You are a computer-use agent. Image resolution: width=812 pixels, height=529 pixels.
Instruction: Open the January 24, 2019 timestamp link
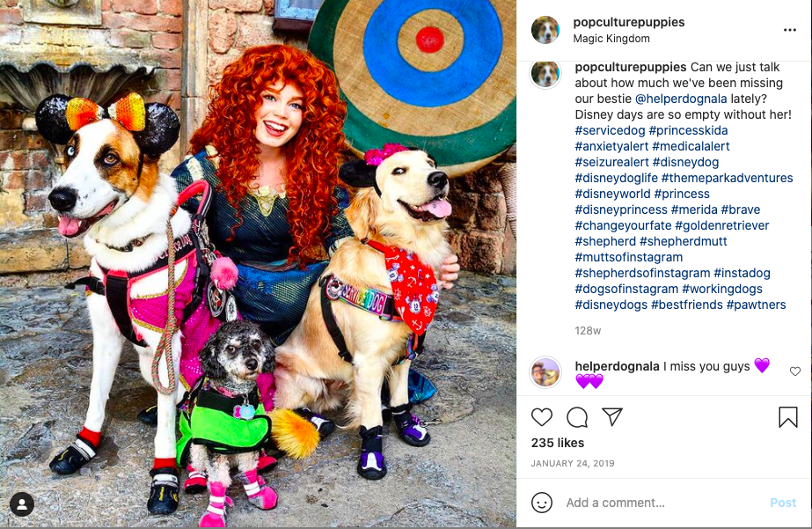point(572,463)
